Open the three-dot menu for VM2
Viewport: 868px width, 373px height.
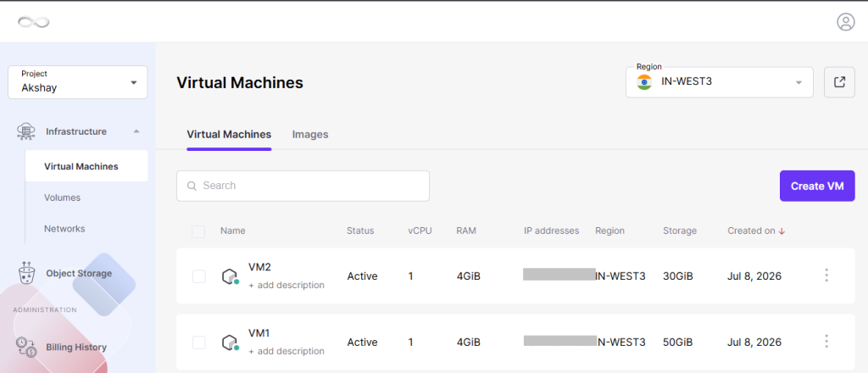click(826, 276)
